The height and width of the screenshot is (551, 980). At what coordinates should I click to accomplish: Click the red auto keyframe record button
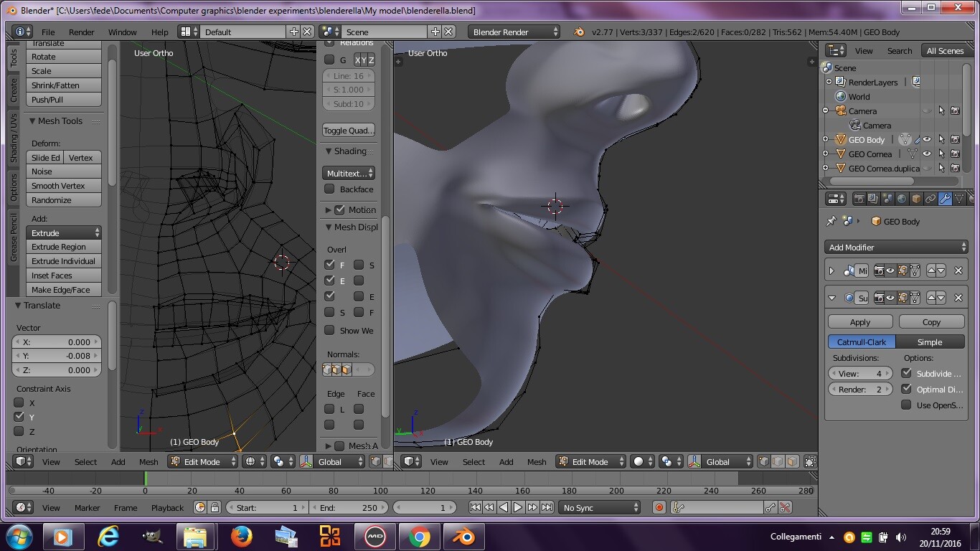coord(659,507)
